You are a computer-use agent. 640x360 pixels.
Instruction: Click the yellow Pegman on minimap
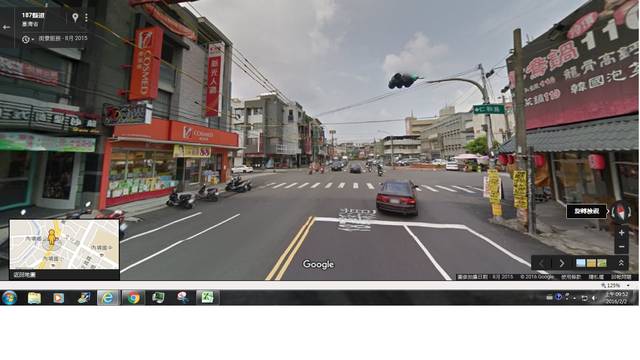click(52, 237)
